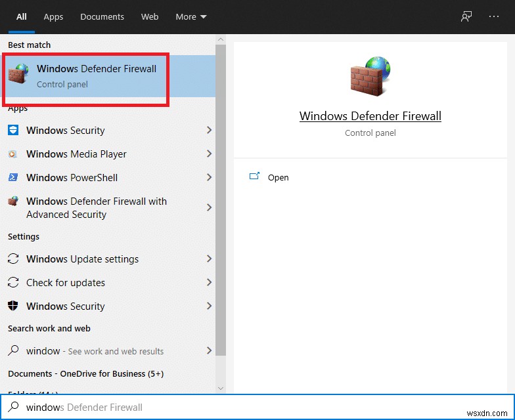
Task: Click the Windows Media Player icon
Action: click(x=13, y=154)
